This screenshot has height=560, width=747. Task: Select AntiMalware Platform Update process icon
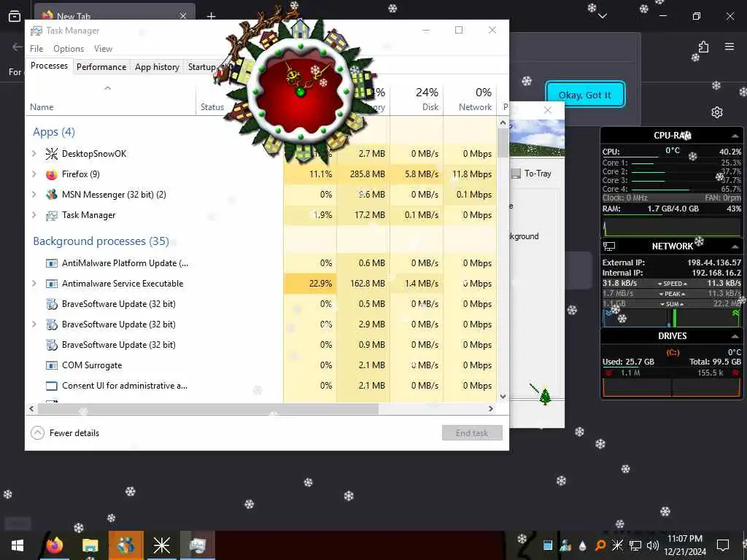click(x=52, y=263)
